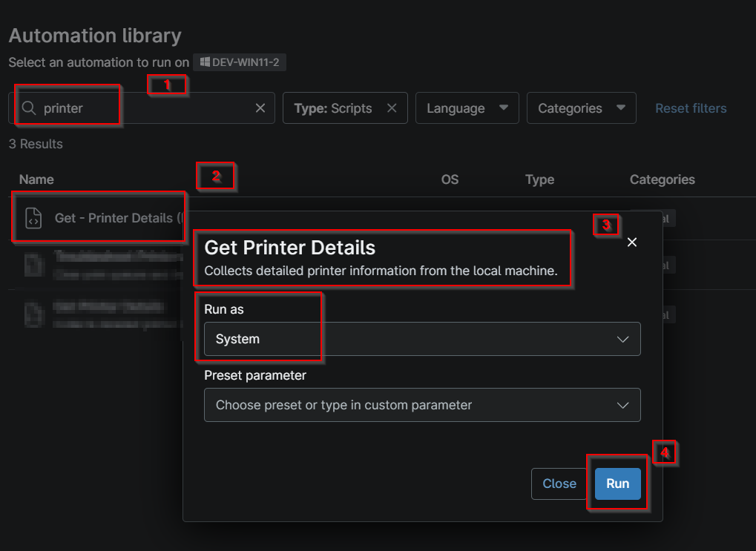Click the Collects detailed printer information description
756x551 pixels.
[x=381, y=271]
